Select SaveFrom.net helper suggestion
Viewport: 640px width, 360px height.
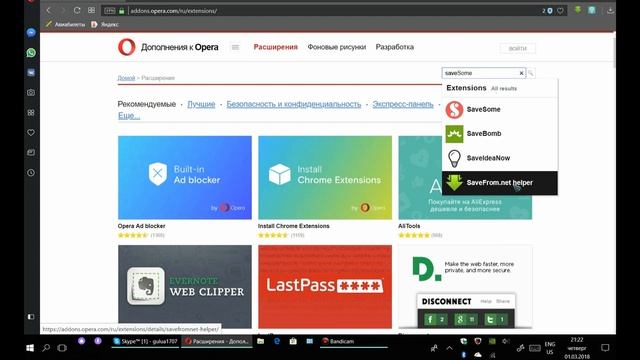coord(500,183)
